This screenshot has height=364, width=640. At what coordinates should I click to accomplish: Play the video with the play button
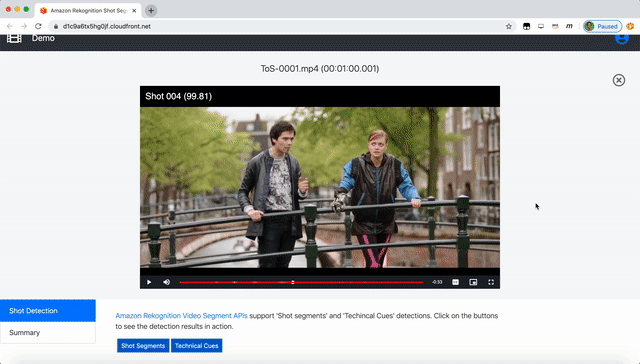[149, 282]
